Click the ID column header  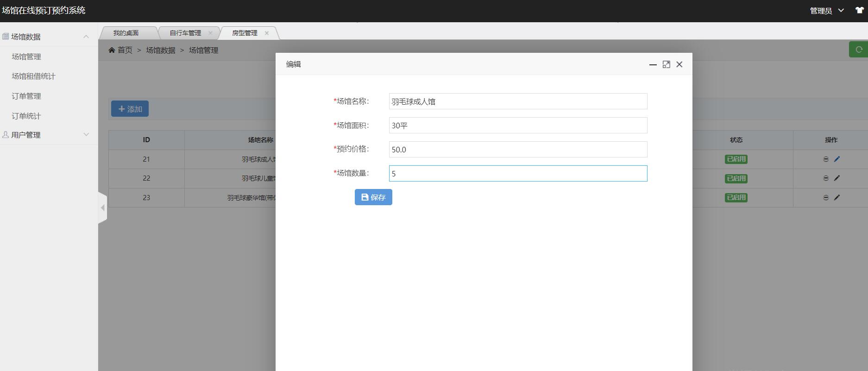(146, 140)
